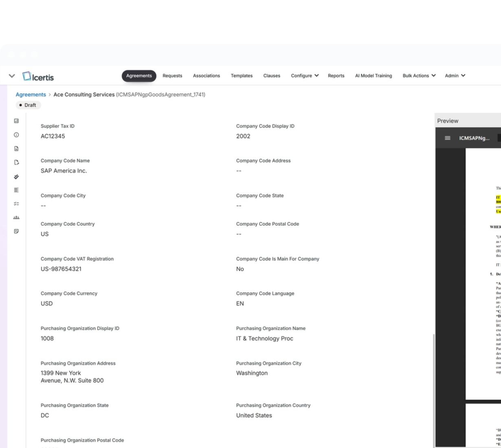501x448 pixels.
Task: Open the text lines icon in sidebar
Action: click(16, 190)
